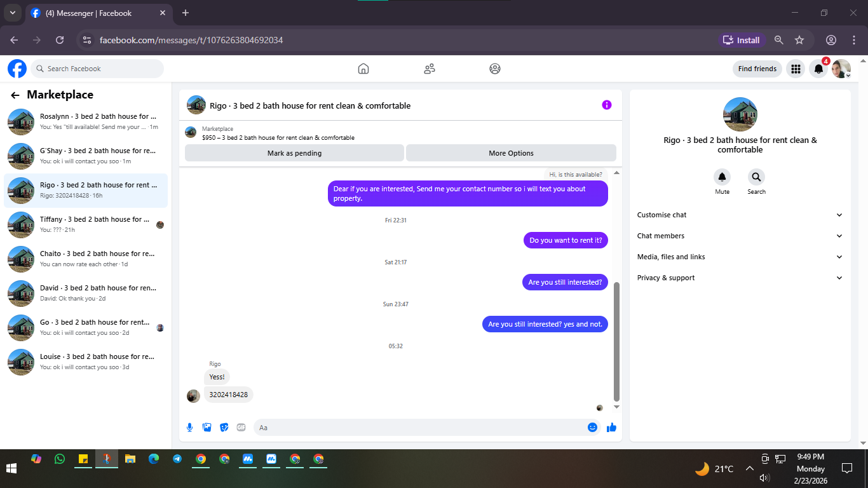Open the Home icon in top navigation
The height and width of the screenshot is (488, 868).
(x=363, y=69)
